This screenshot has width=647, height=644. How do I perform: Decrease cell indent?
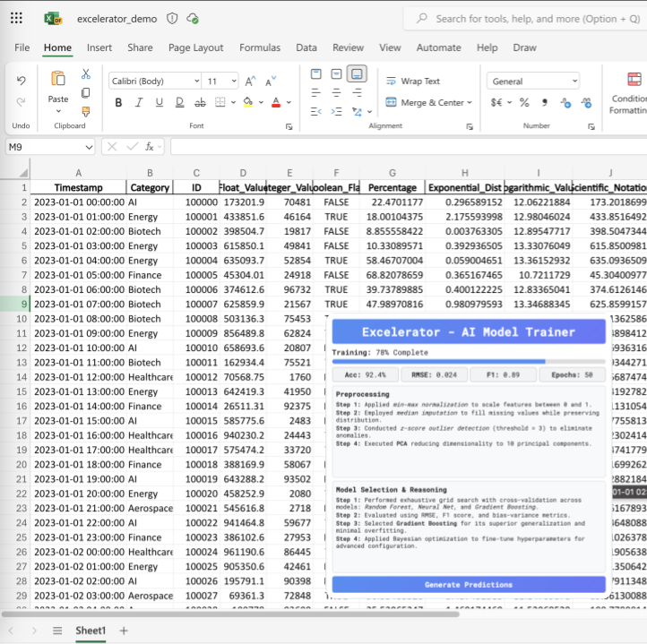pos(316,111)
